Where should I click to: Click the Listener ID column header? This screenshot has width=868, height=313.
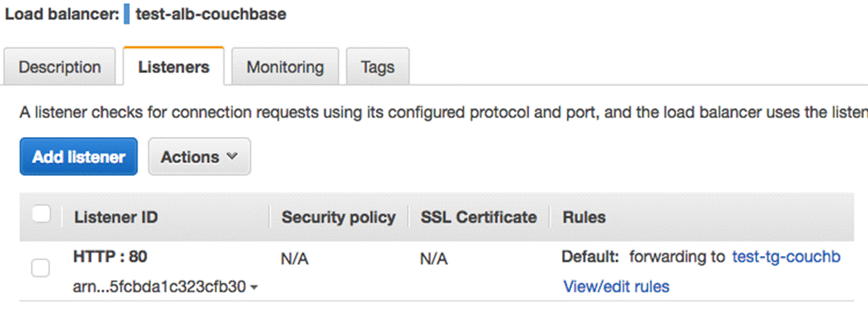coord(115,217)
